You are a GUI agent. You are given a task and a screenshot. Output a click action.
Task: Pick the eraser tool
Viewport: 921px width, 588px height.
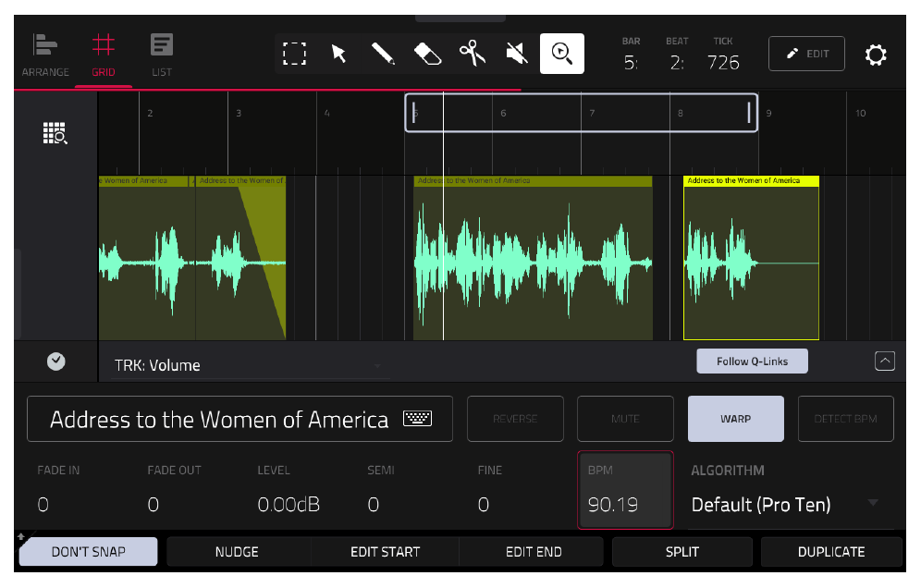427,54
